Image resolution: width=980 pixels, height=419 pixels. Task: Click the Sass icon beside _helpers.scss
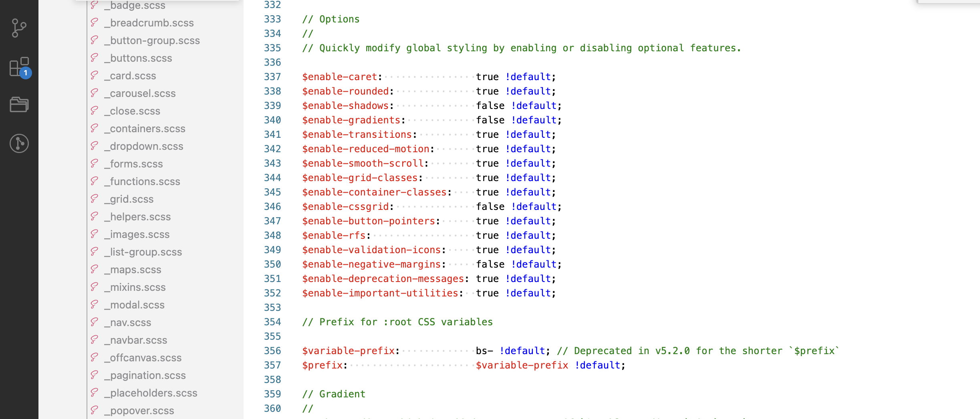coord(95,216)
